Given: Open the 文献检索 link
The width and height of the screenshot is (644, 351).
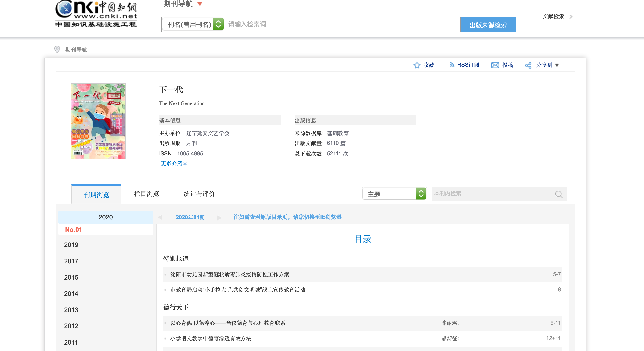Looking at the screenshot, I should [553, 16].
